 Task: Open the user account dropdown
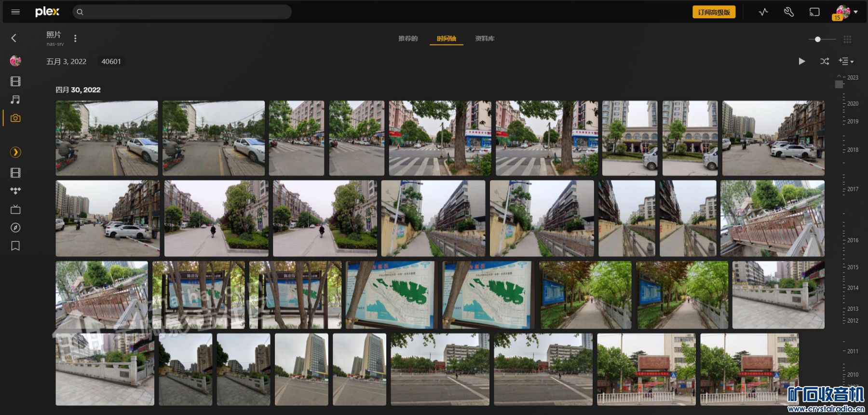[x=847, y=12]
